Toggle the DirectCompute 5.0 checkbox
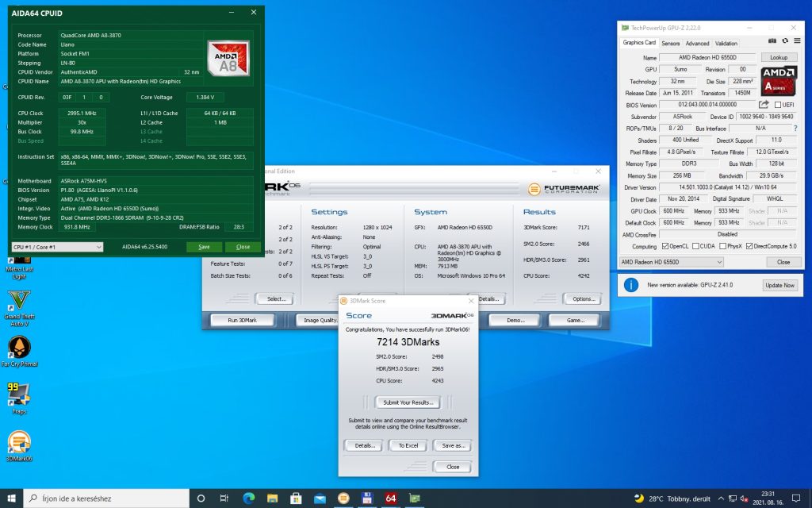The width and height of the screenshot is (812, 508). tap(749, 246)
